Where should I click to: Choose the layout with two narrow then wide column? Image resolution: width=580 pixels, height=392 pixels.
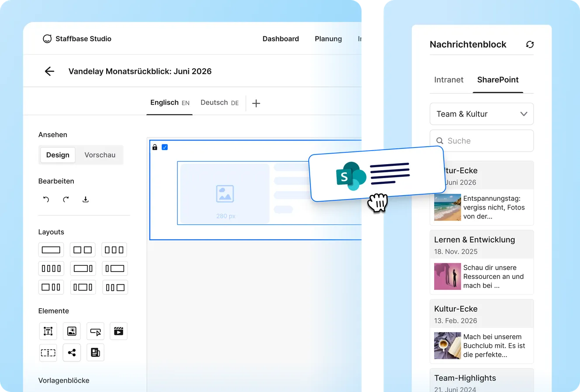pyautogui.click(x=114, y=287)
